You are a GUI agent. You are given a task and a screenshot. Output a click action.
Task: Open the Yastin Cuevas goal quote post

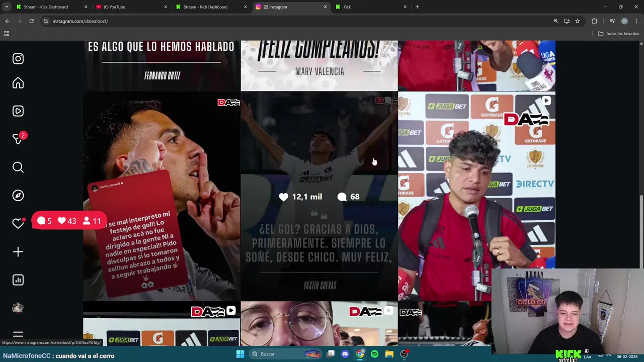[319, 196]
